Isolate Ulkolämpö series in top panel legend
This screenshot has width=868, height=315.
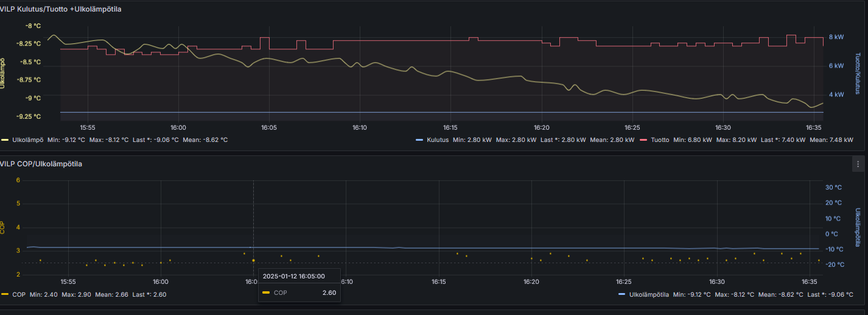27,140
